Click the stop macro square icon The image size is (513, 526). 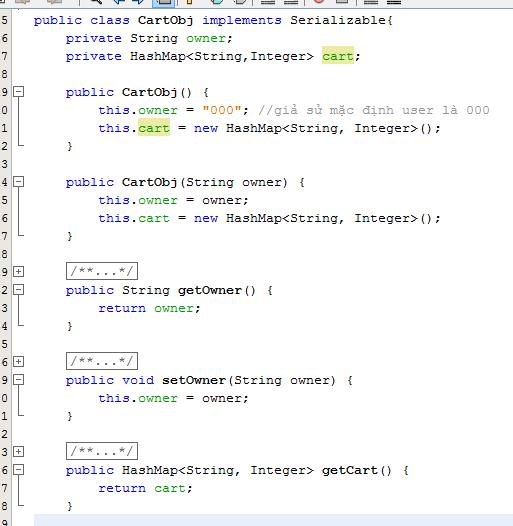tap(342, 1)
